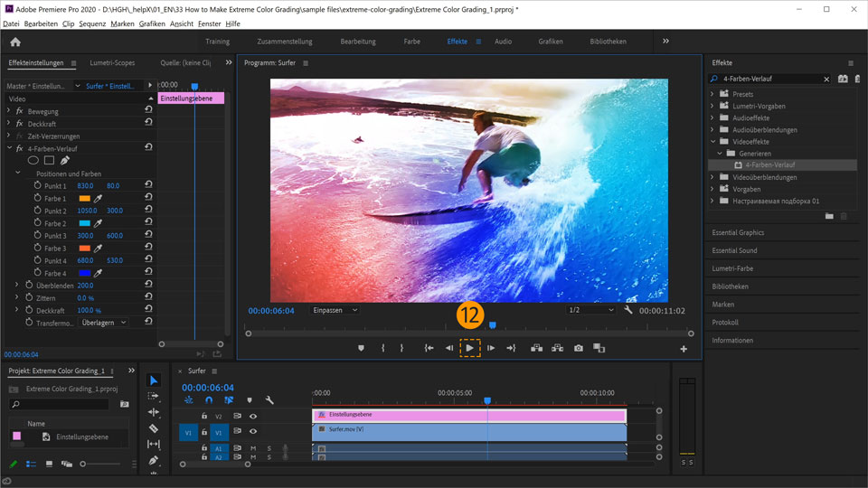This screenshot has width=868, height=488.
Task: Show more workspaces overflow arrows
Action: coord(666,41)
